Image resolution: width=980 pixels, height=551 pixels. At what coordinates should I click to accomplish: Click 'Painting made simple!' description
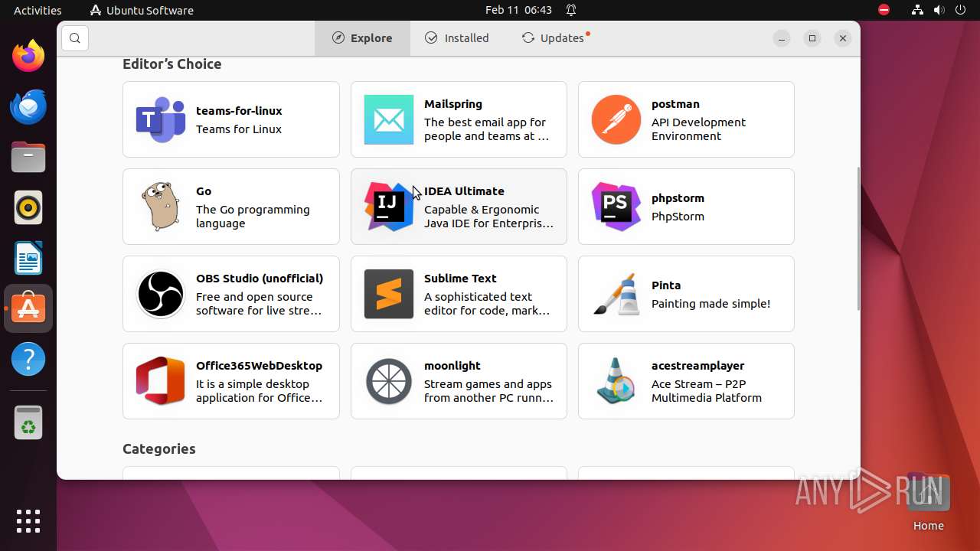710,304
